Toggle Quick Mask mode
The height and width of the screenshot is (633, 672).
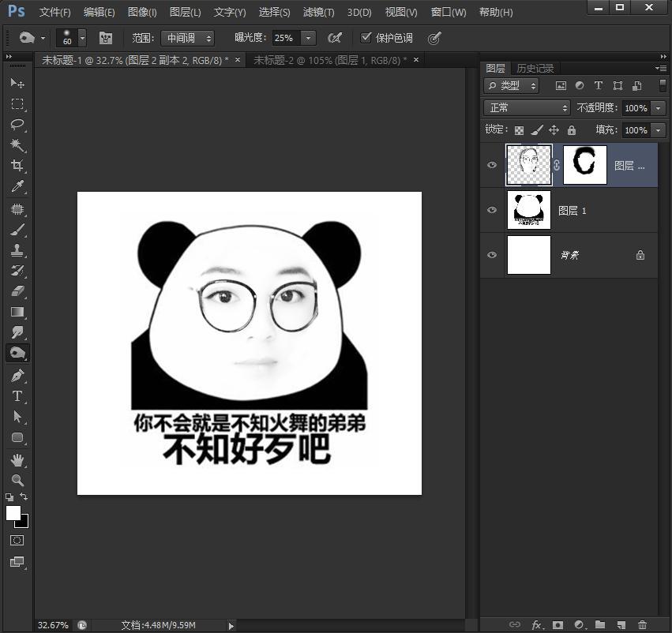17,541
